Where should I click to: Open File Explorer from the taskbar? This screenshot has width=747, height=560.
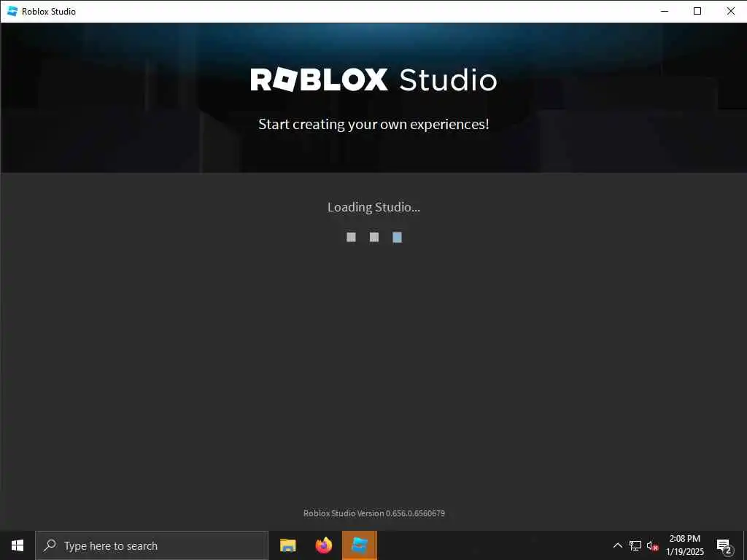287,545
